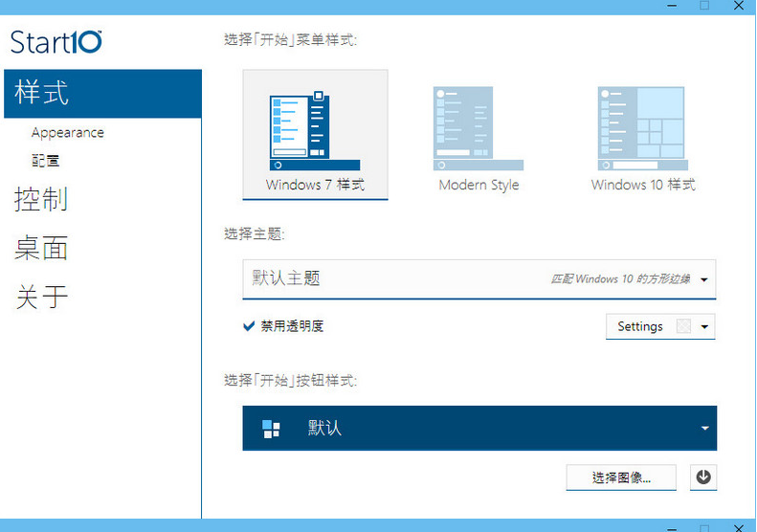This screenshot has height=532, width=757.
Task: Open the 配置 sub-item
Action: pyautogui.click(x=45, y=161)
